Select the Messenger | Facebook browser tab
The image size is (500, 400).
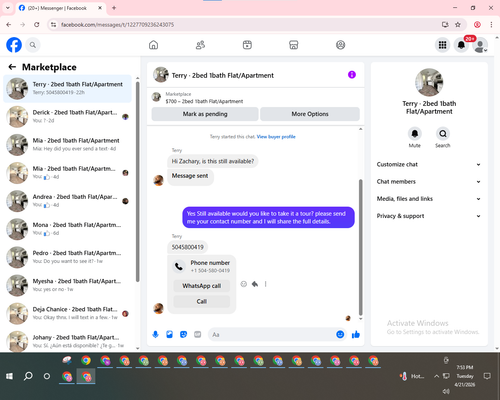coord(60,8)
